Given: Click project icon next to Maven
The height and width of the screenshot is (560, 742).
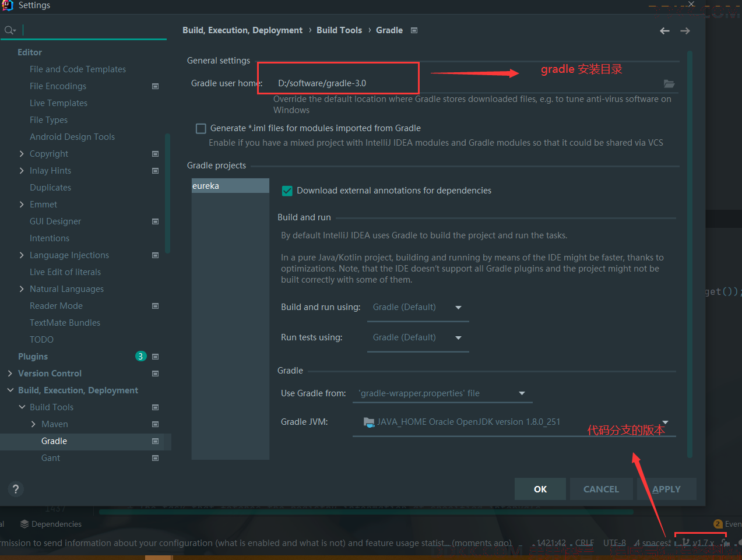Looking at the screenshot, I should (x=155, y=424).
